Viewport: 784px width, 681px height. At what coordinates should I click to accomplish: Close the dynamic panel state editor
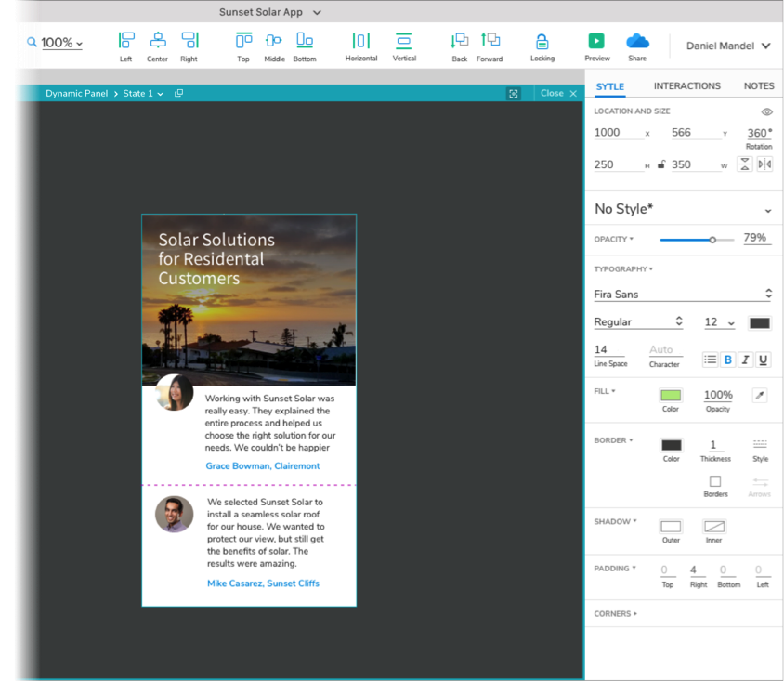click(x=558, y=94)
